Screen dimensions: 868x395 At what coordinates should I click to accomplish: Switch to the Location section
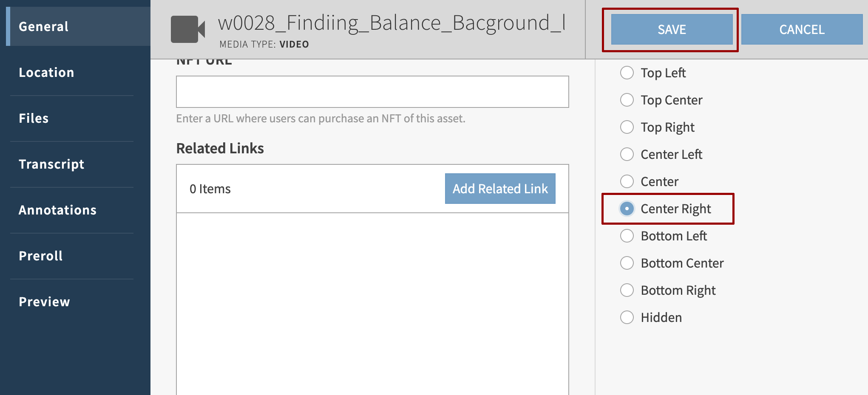pyautogui.click(x=46, y=72)
